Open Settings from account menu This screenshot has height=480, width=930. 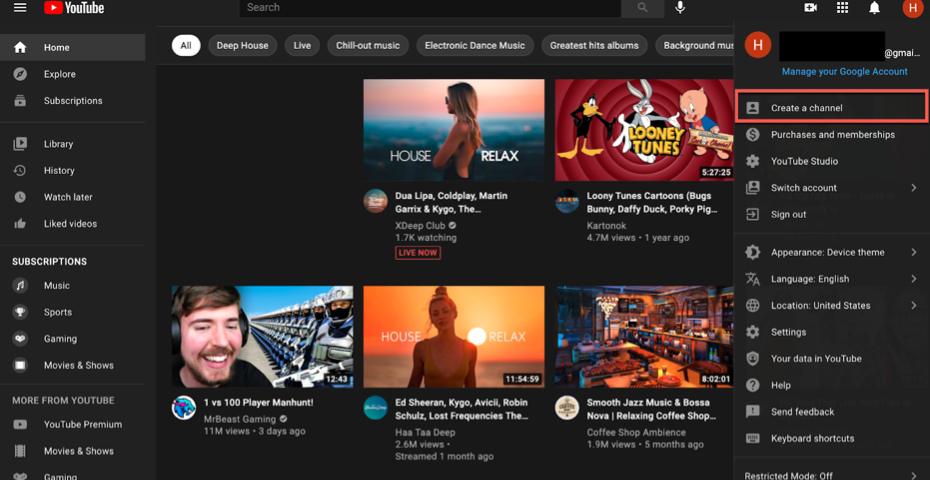click(832, 332)
